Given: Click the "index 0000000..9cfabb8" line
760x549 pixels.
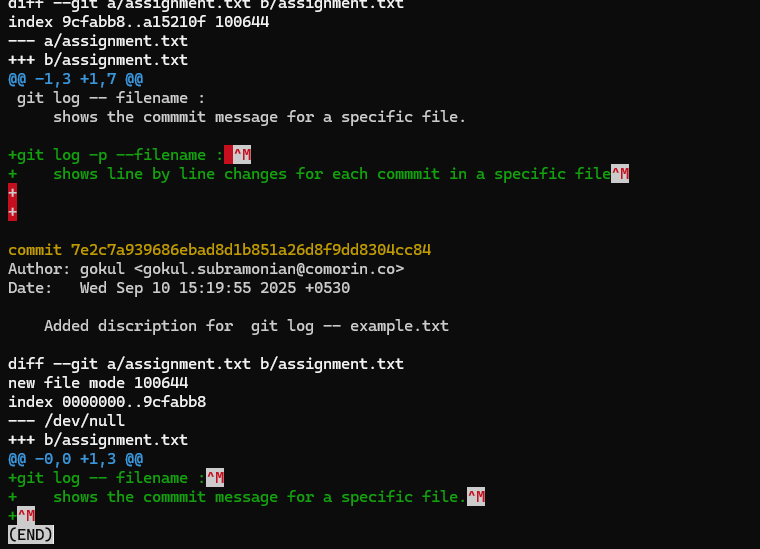Looking at the screenshot, I should tap(107, 402).
